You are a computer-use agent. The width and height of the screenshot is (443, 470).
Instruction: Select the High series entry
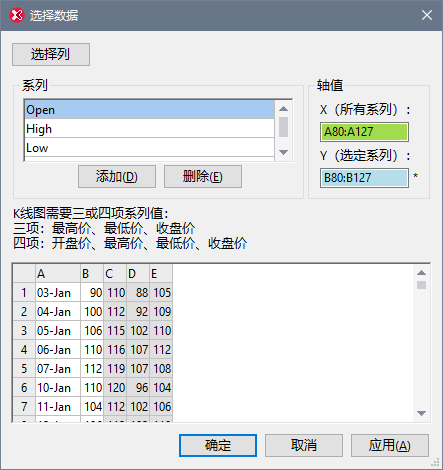[x=150, y=129]
